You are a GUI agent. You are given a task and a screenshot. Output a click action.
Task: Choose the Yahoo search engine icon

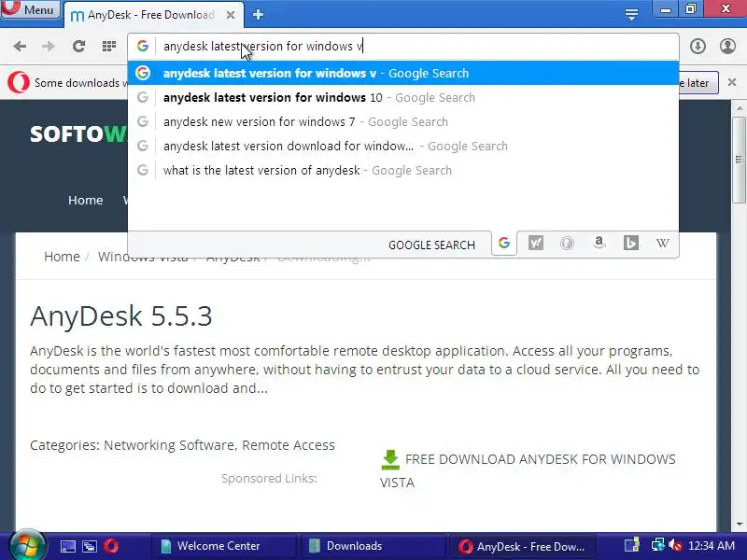(535, 244)
